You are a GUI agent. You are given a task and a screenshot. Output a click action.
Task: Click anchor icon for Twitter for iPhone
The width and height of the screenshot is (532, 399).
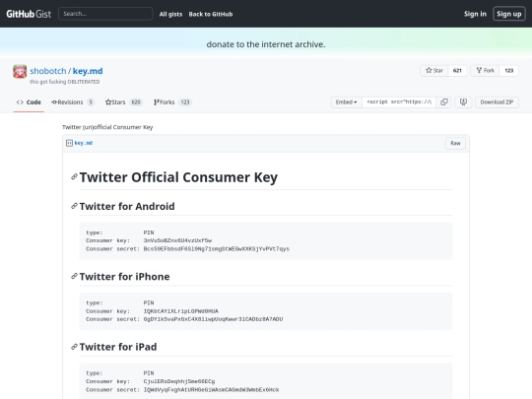coord(74,276)
